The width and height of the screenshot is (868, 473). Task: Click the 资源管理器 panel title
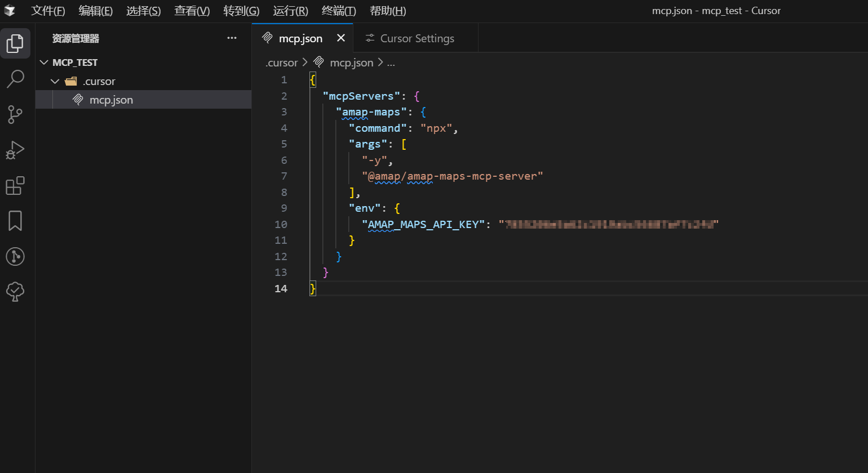click(x=76, y=38)
